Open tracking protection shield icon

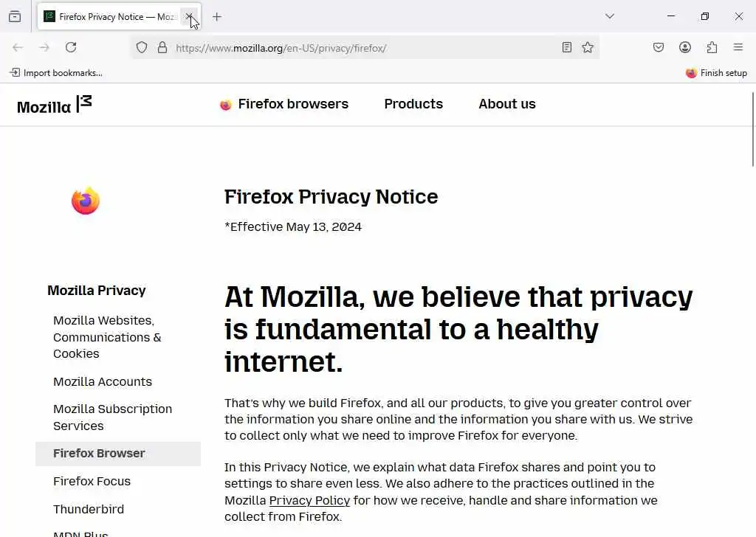(142, 47)
